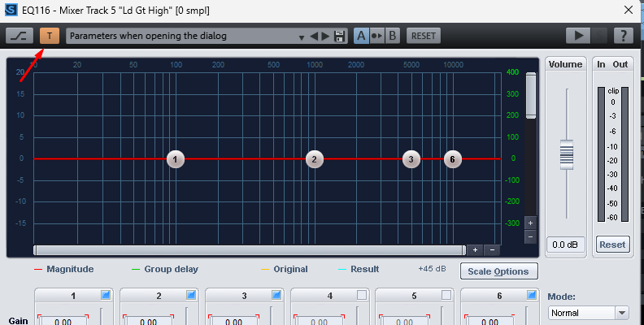Save preset with floppy disk icon
The image size is (644, 325).
tap(339, 36)
